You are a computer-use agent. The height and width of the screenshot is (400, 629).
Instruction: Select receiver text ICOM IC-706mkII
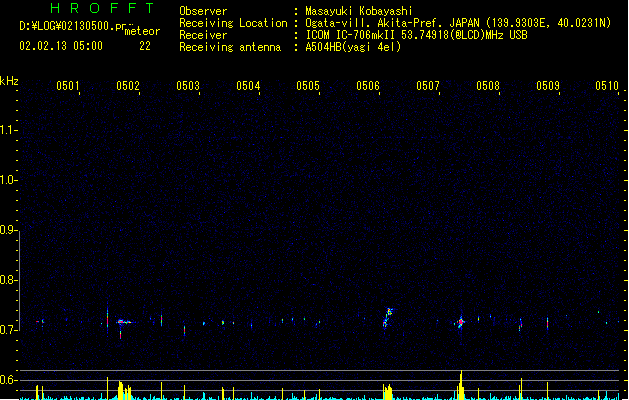(x=351, y=35)
